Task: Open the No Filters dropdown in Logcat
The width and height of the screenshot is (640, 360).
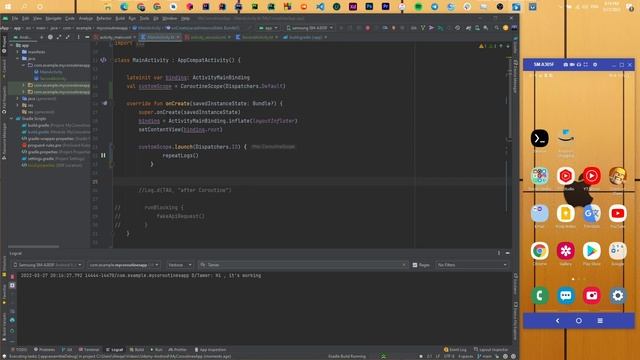Action: pos(472,265)
